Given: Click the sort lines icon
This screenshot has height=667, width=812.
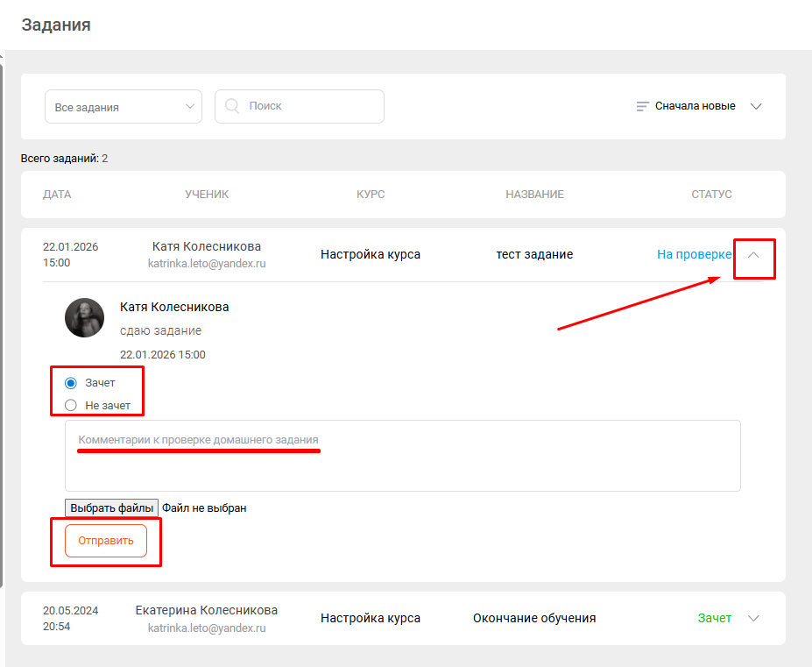Looking at the screenshot, I should [643, 106].
